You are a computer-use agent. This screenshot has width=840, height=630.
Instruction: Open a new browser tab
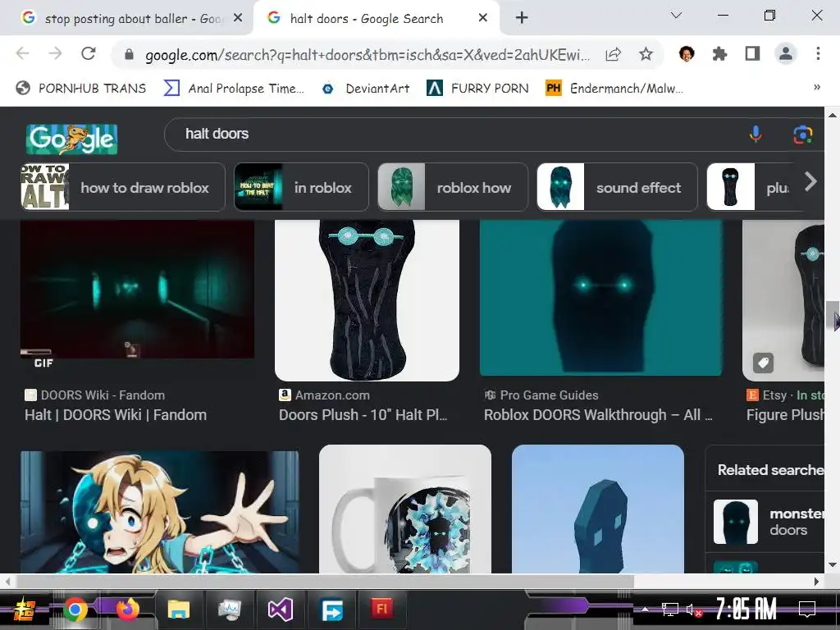[x=521, y=18]
